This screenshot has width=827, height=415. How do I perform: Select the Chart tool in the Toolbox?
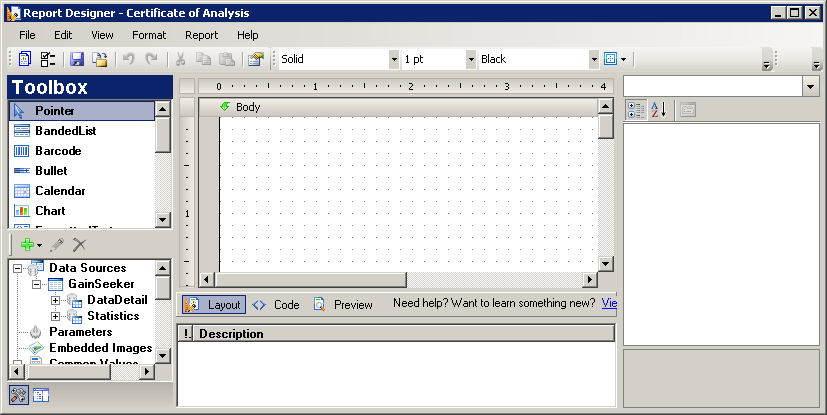[x=50, y=211]
